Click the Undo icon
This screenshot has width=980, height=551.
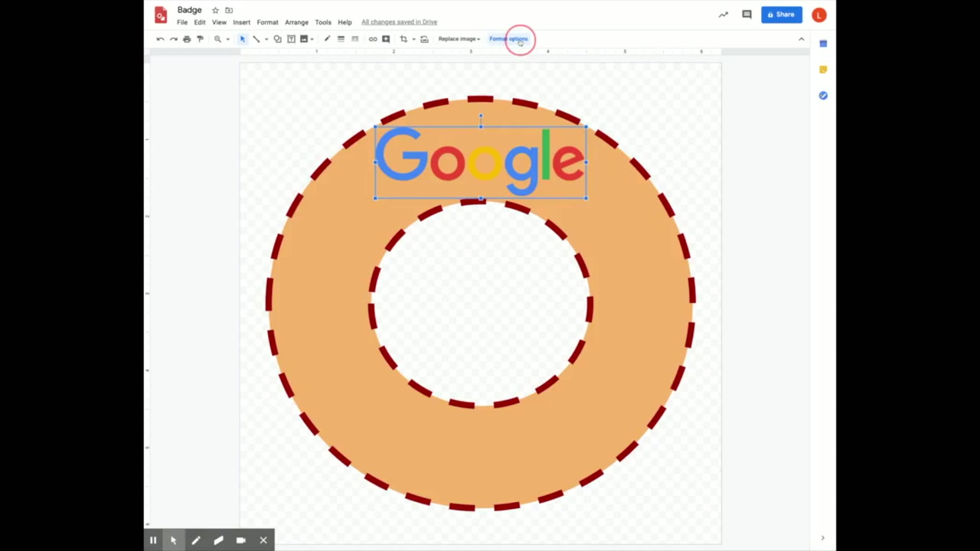(161, 39)
